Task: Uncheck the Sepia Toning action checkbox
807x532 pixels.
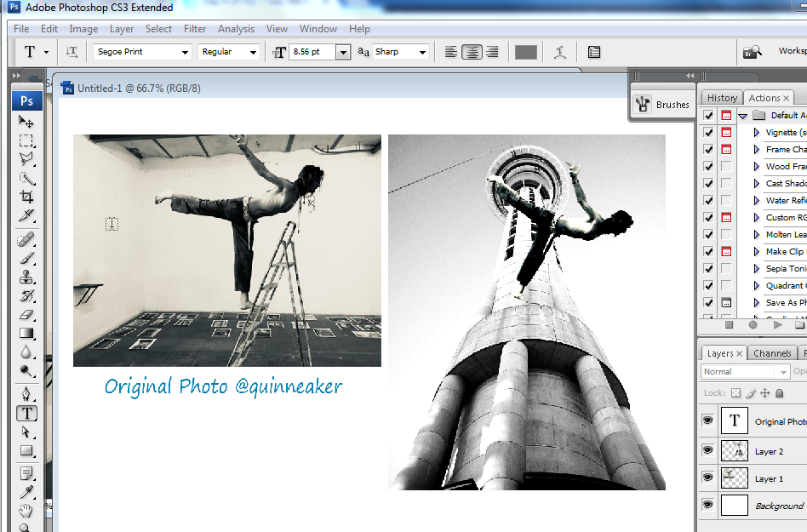Action: pyautogui.click(x=709, y=268)
